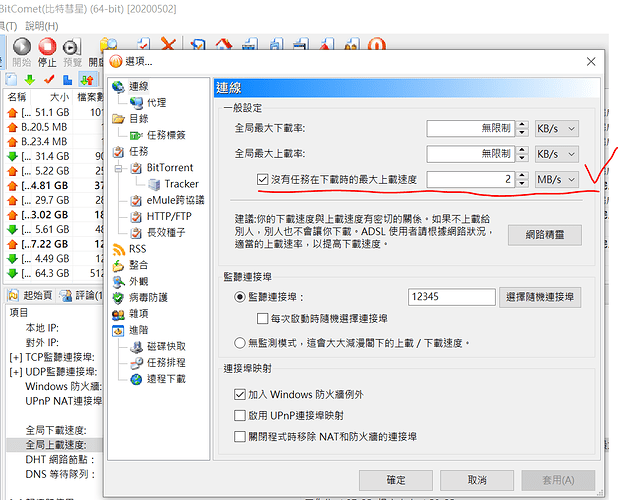This screenshot has height=500, width=618.
Task: Open the 目錄 directory settings item
Action: (138, 119)
